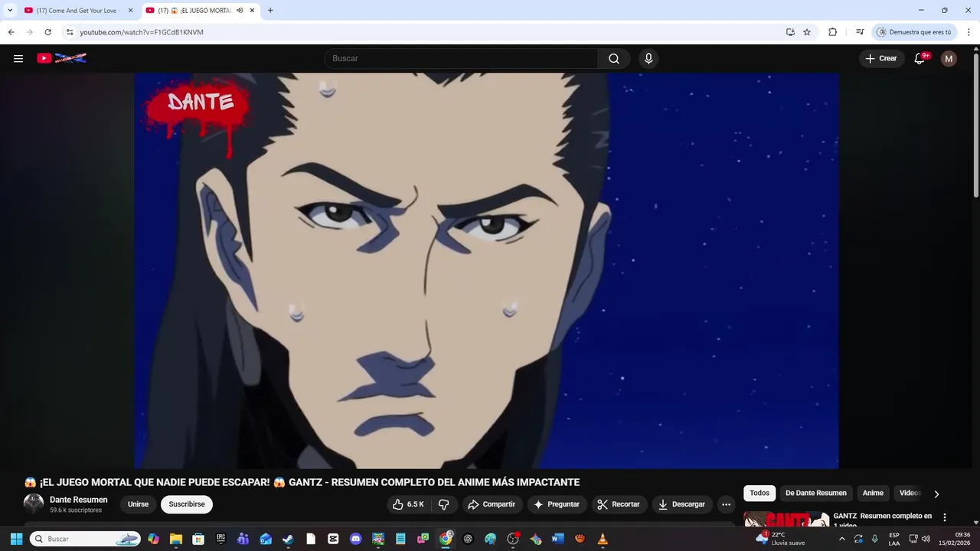
Task: Click the search magnifier button
Action: pos(614,58)
